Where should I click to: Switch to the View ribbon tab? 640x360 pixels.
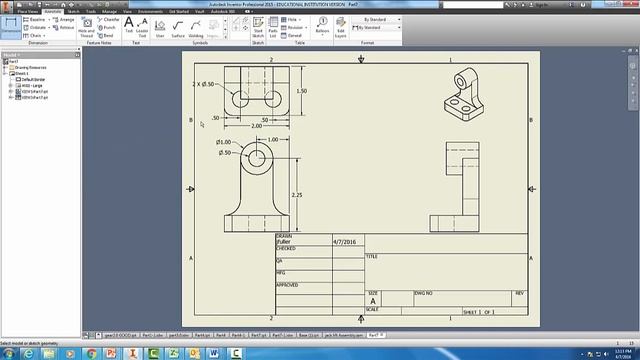click(x=127, y=11)
